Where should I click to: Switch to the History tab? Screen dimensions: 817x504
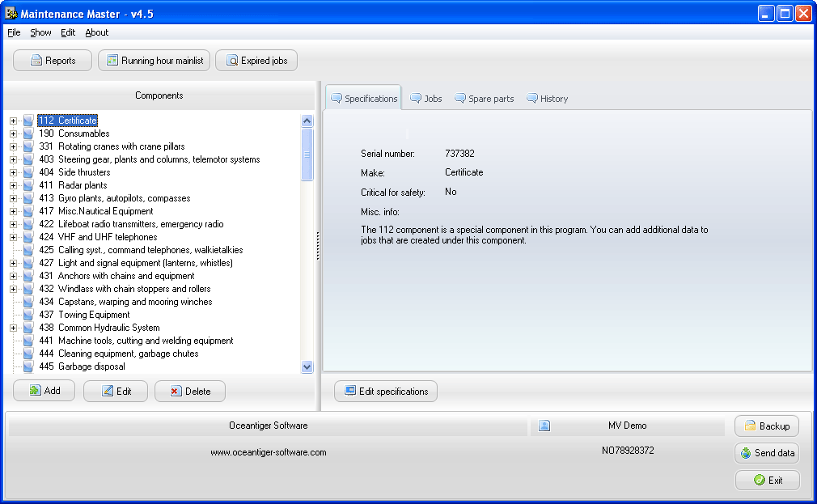[548, 99]
